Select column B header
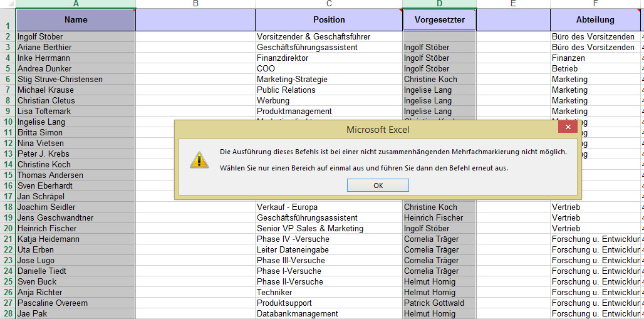Viewport: 644px width, 319px height. pos(195,4)
